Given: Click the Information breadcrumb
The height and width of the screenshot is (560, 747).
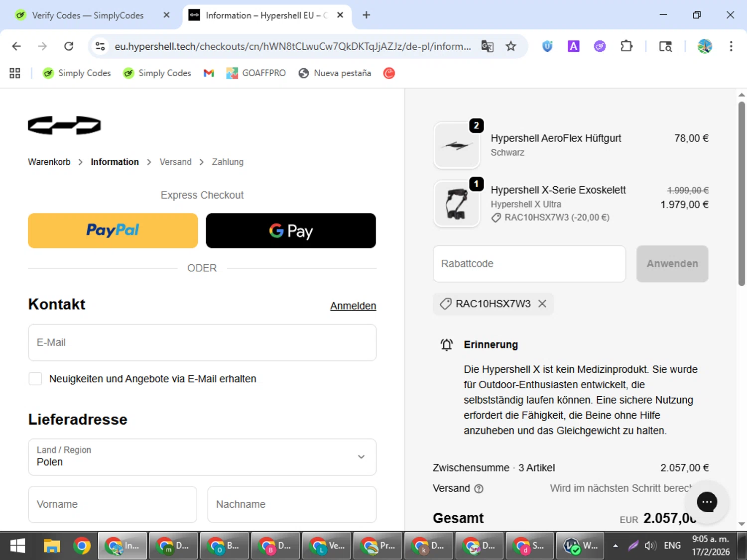Looking at the screenshot, I should click(115, 162).
